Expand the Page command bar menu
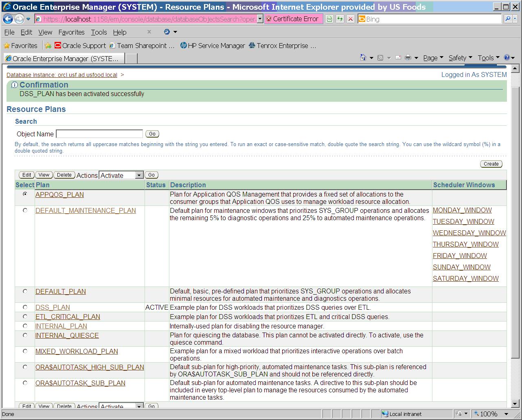 [x=433, y=58]
